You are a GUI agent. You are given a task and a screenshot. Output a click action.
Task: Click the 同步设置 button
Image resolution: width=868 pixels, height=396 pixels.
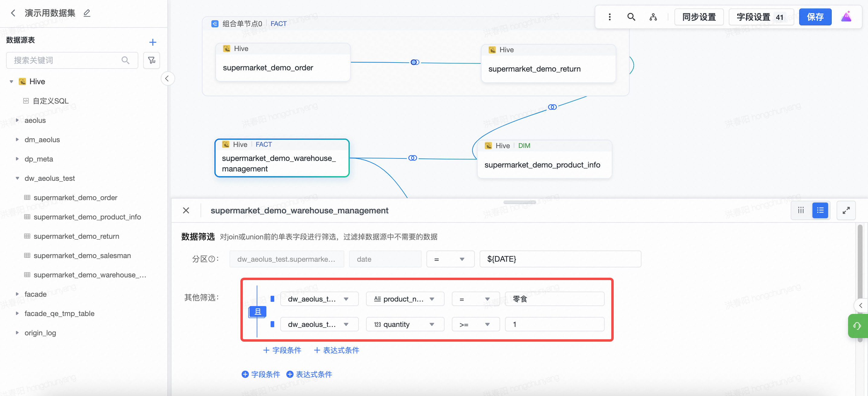[x=699, y=17]
